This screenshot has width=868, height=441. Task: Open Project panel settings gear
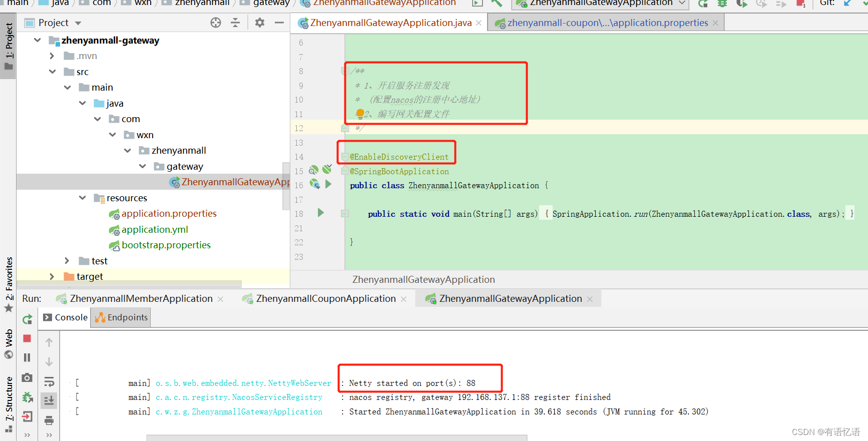(259, 23)
